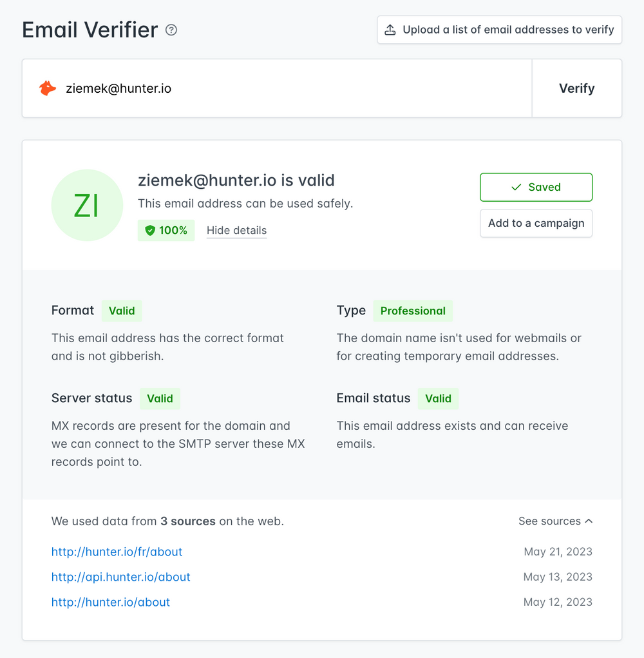Click the Hunter fox logo in the search bar
The height and width of the screenshot is (658, 644).
coord(47,88)
